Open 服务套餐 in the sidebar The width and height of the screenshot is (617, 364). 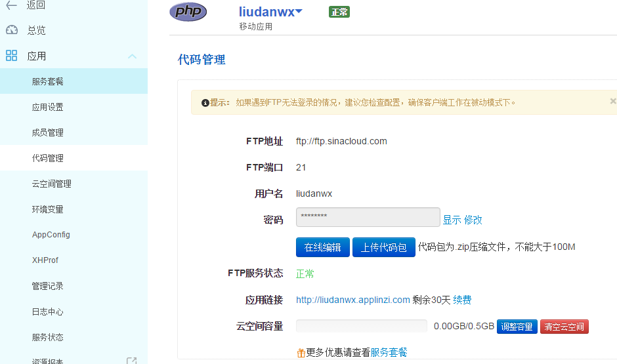pyautogui.click(x=74, y=81)
